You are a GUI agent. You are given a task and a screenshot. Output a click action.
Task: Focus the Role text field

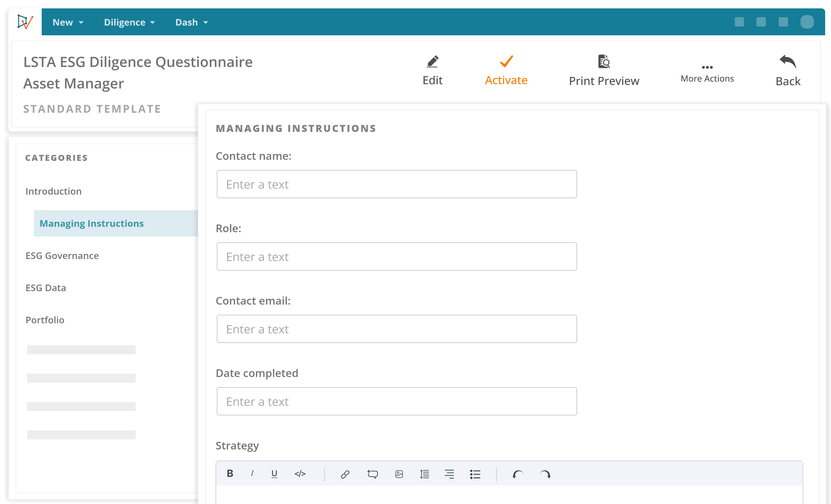tap(397, 257)
